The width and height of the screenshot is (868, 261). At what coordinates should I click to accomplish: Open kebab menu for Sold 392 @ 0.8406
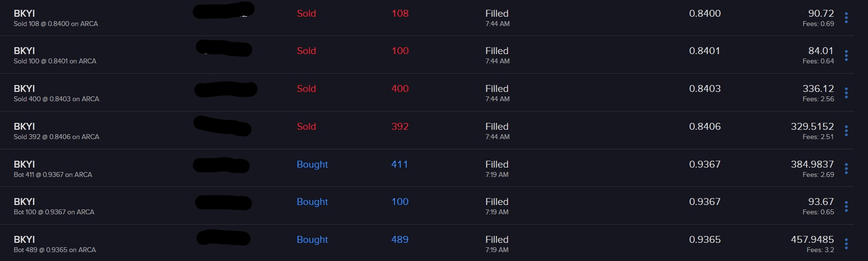846,131
